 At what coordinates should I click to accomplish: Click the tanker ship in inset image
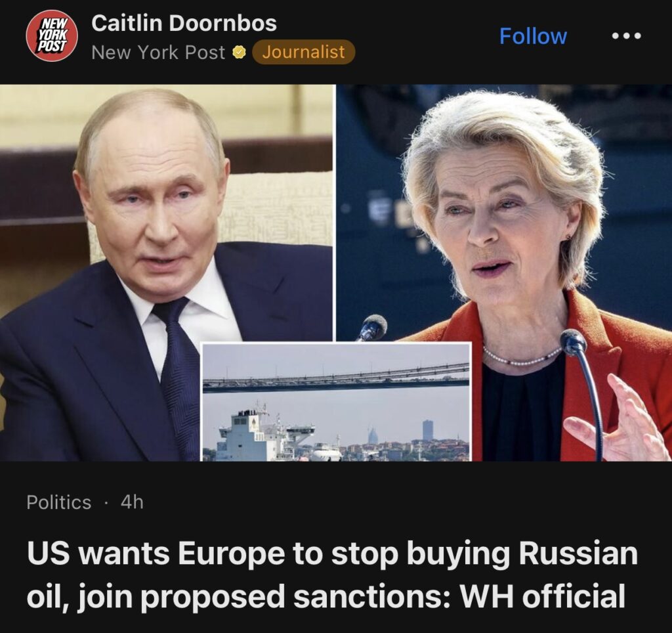tap(266, 433)
